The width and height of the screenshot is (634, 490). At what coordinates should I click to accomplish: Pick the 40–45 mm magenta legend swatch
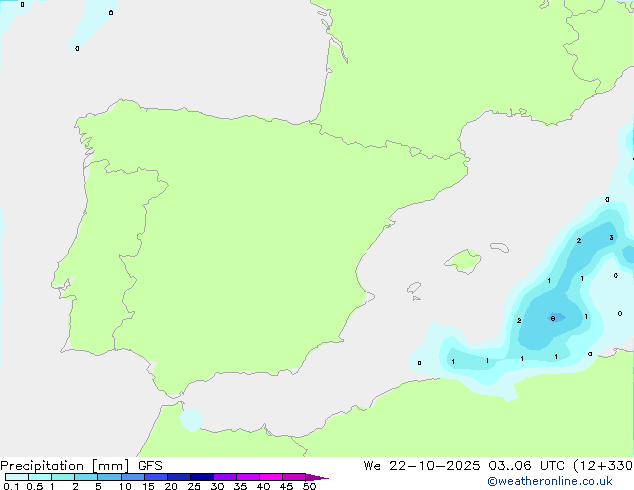coord(271,477)
